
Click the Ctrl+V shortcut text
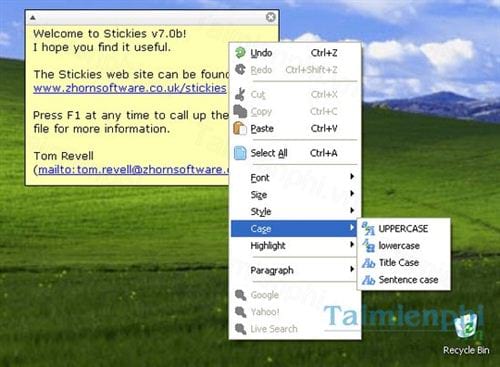(x=324, y=129)
